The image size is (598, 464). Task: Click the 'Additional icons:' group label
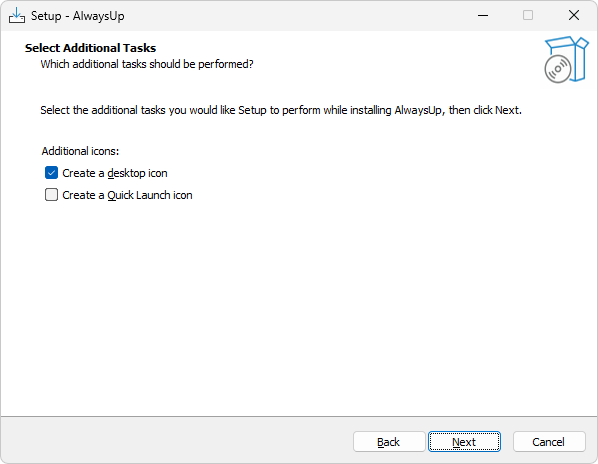[80, 151]
